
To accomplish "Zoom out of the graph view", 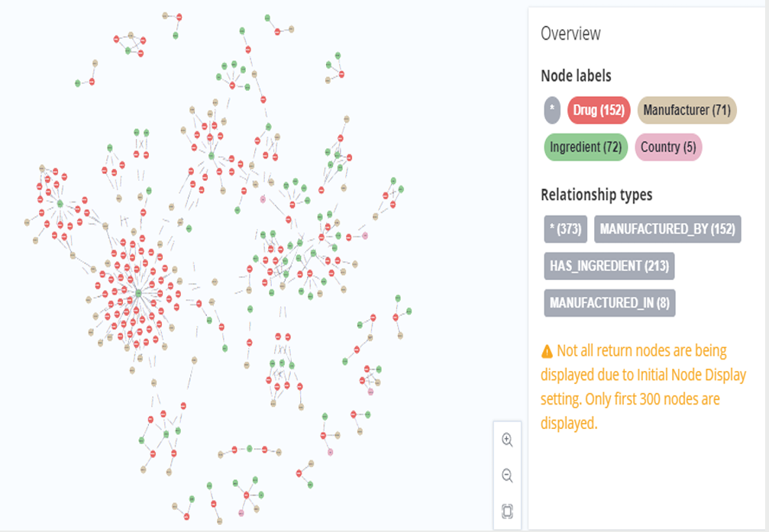I will point(507,476).
